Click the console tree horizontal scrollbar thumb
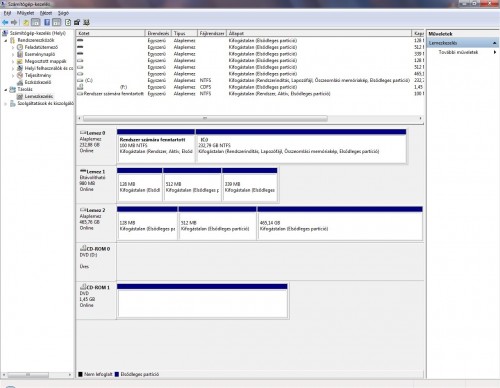Viewport: 500px width, 388px height. pos(28,375)
